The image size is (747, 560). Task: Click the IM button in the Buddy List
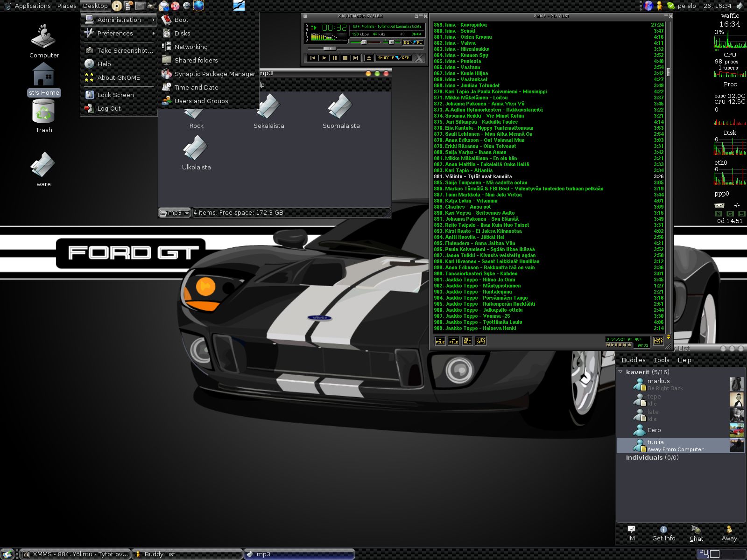point(631,533)
